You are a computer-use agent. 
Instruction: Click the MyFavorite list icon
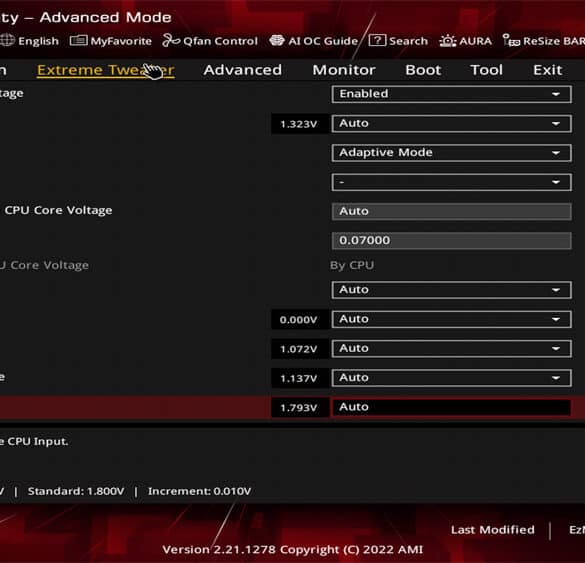pos(78,40)
